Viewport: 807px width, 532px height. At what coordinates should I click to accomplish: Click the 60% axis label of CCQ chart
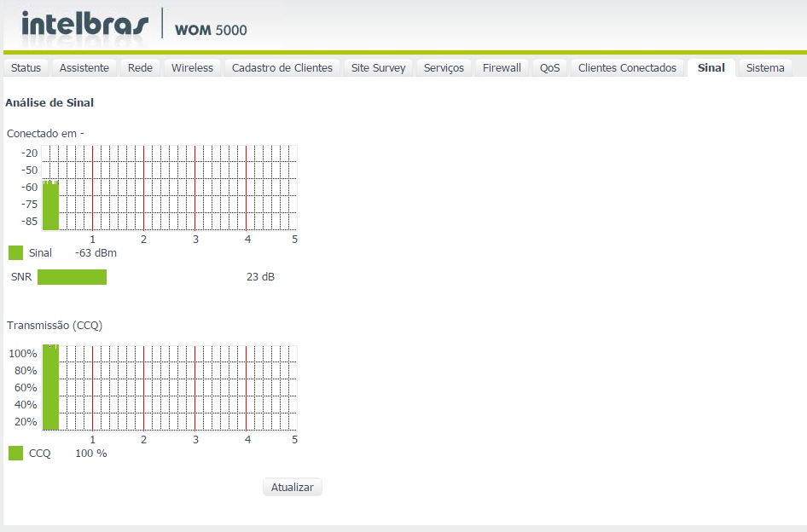(x=26, y=387)
